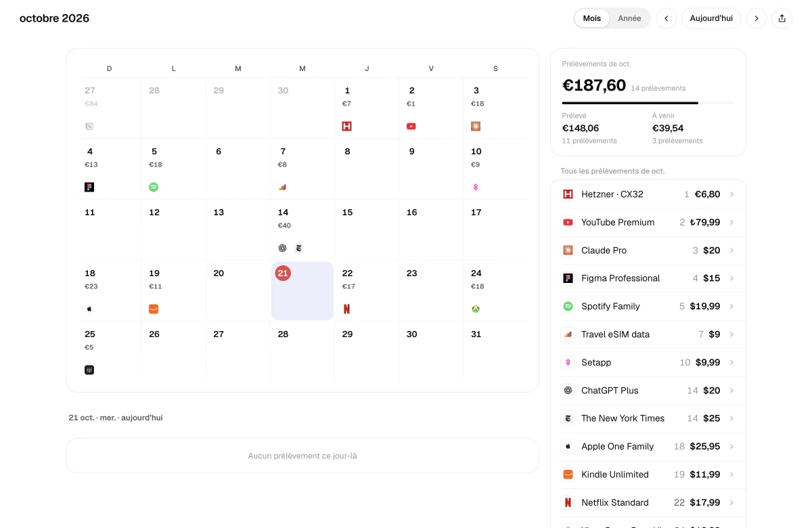Expand the Claude Pro row chevron
Screen dimensions: 812x528
coord(731,250)
